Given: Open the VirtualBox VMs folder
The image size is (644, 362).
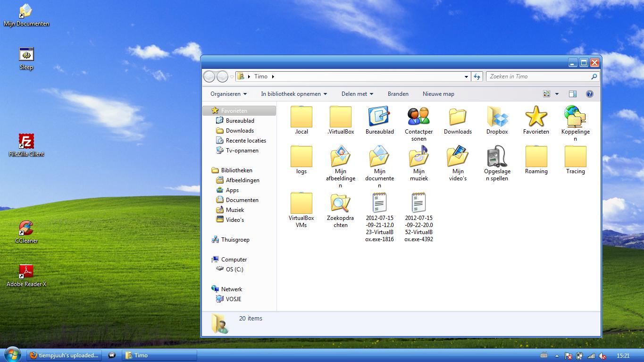Looking at the screenshot, I should point(301,210).
